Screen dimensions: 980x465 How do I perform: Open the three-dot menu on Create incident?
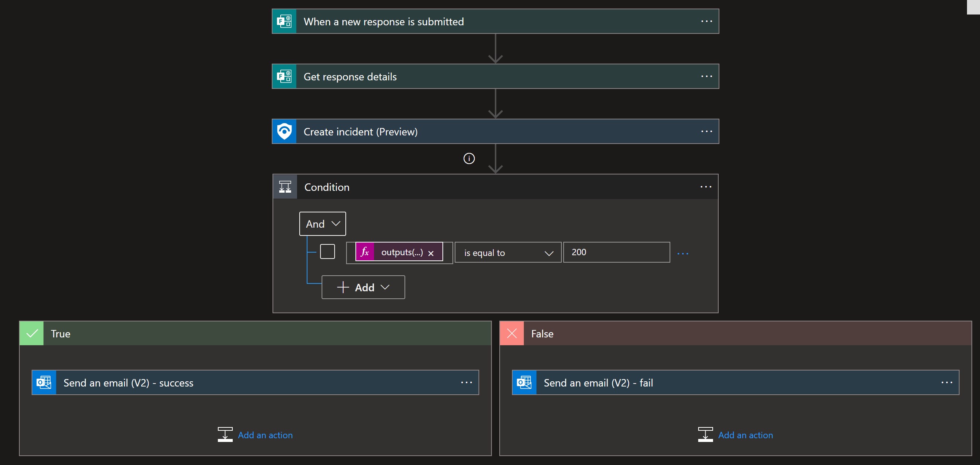(x=706, y=131)
